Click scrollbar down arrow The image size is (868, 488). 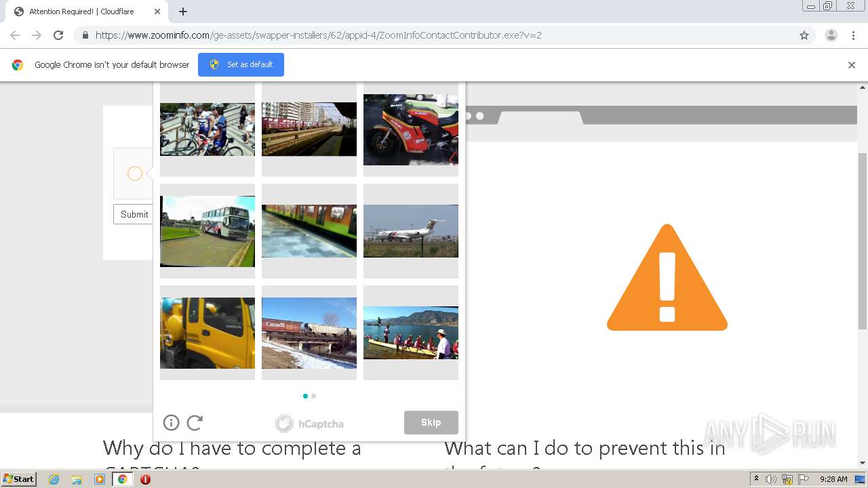tap(863, 463)
